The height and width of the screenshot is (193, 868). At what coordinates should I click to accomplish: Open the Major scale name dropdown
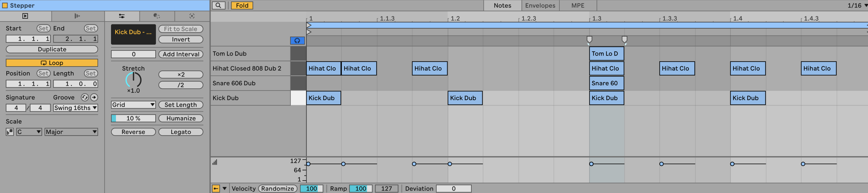coord(71,132)
